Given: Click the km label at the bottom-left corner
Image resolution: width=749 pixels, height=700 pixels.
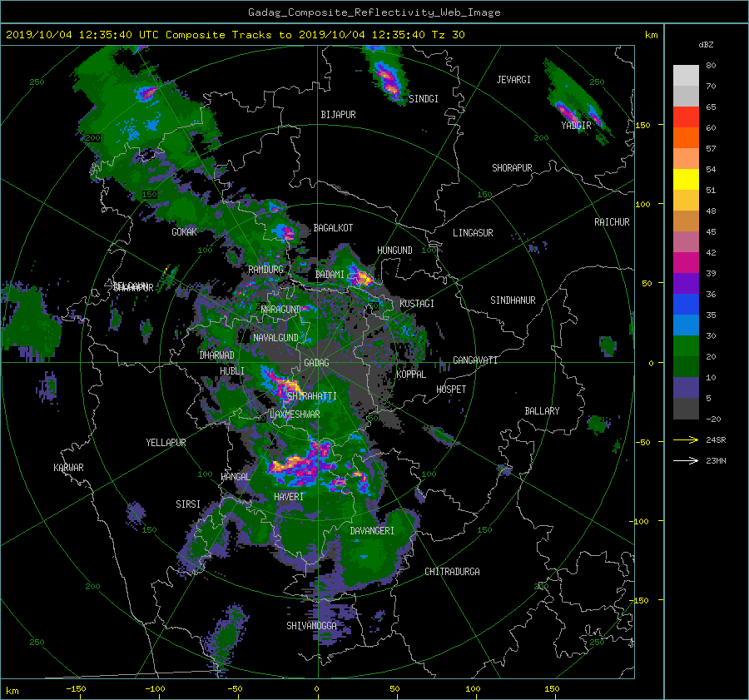Looking at the screenshot, I should pos(12,691).
